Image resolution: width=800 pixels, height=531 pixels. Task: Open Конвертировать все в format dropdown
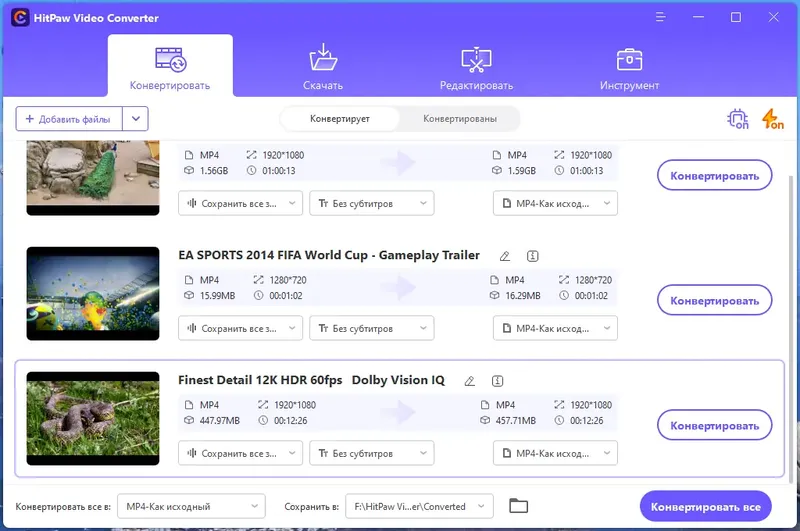tap(191, 507)
